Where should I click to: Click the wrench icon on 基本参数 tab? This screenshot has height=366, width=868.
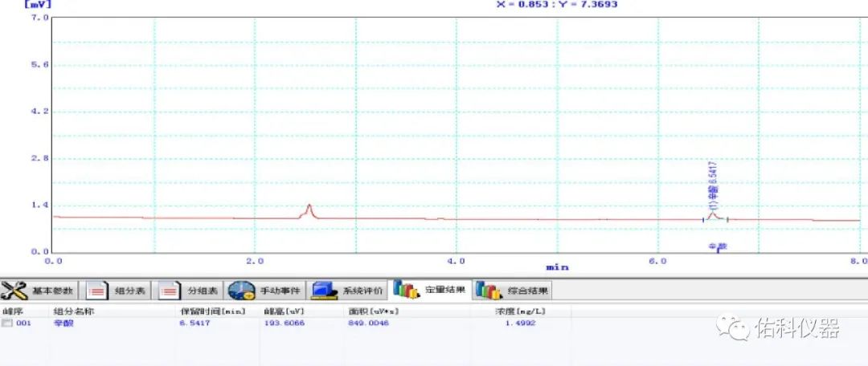click(x=14, y=290)
